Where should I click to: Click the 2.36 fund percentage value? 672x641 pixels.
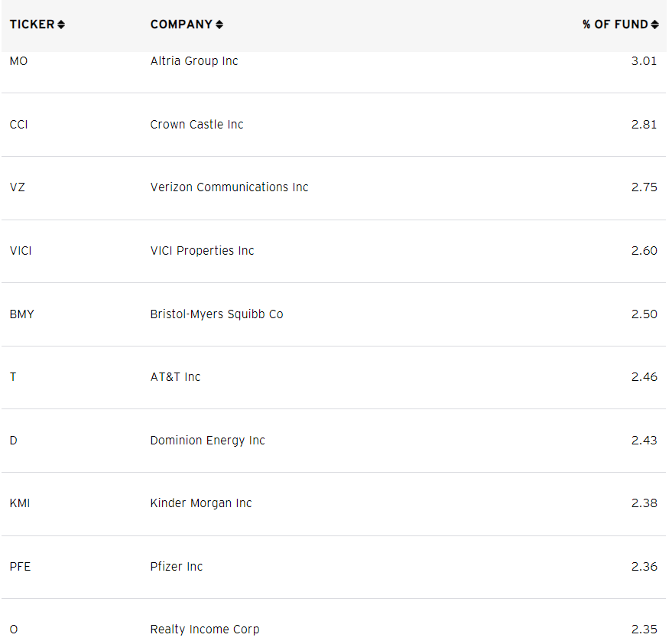click(644, 566)
